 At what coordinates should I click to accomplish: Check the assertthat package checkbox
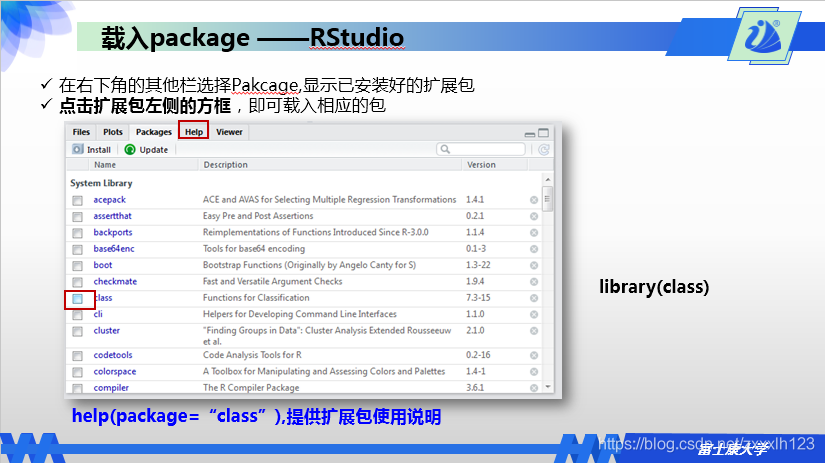77,217
